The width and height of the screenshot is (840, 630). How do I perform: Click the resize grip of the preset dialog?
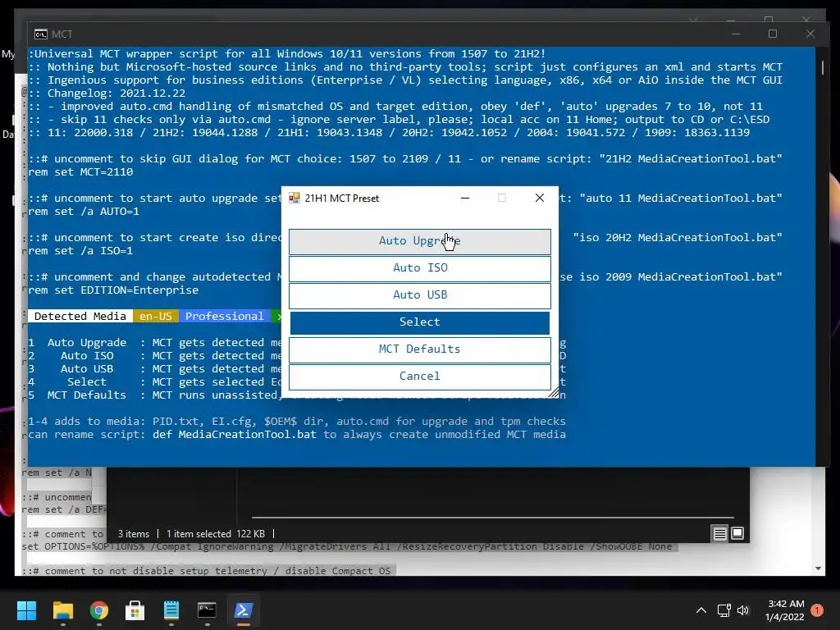pos(554,393)
